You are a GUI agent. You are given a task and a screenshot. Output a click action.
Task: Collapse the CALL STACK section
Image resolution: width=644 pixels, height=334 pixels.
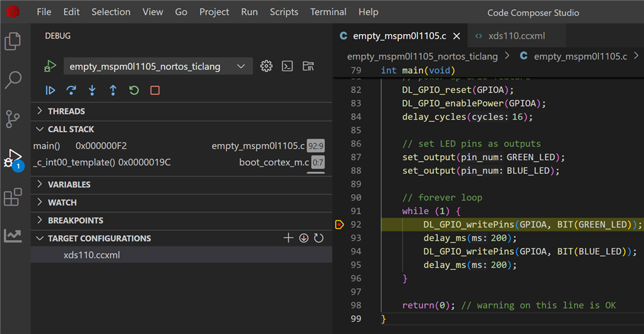pos(40,129)
